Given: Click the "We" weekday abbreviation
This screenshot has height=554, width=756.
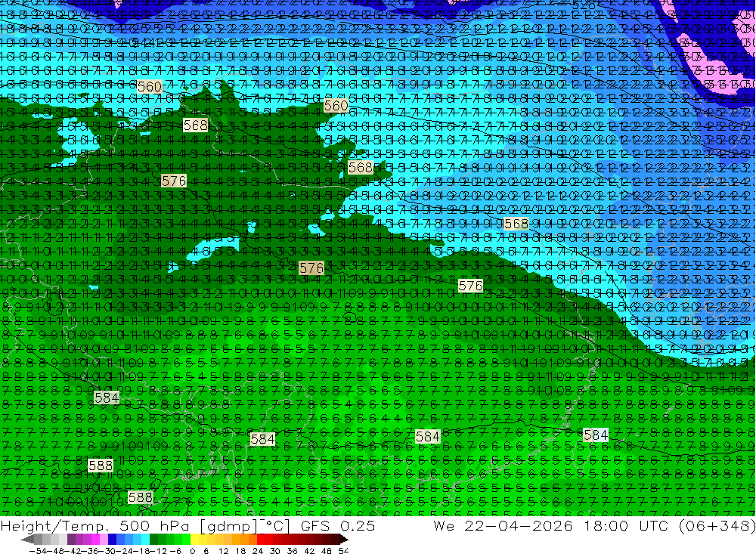Looking at the screenshot, I should 444,525.
